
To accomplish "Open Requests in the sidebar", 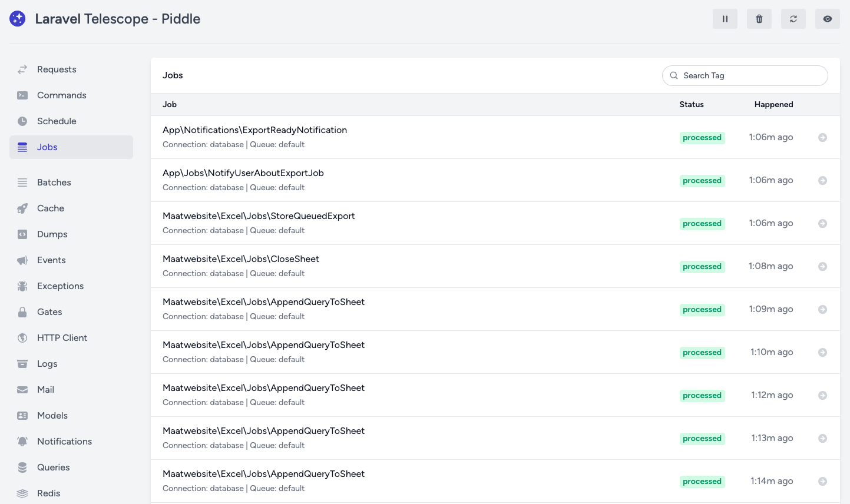I will pos(71,69).
